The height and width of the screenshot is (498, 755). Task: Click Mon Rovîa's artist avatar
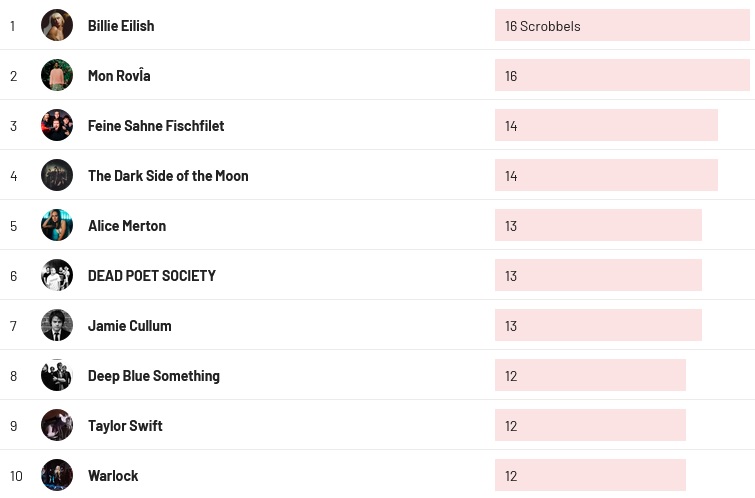click(x=57, y=75)
